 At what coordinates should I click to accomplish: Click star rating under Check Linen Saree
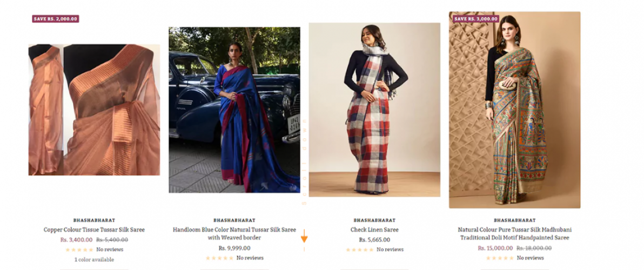(x=360, y=249)
